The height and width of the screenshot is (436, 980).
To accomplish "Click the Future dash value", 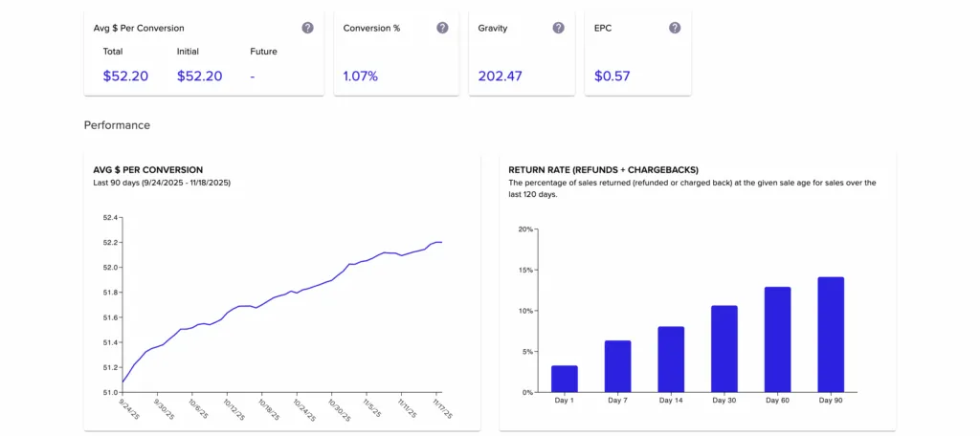I will 253,76.
